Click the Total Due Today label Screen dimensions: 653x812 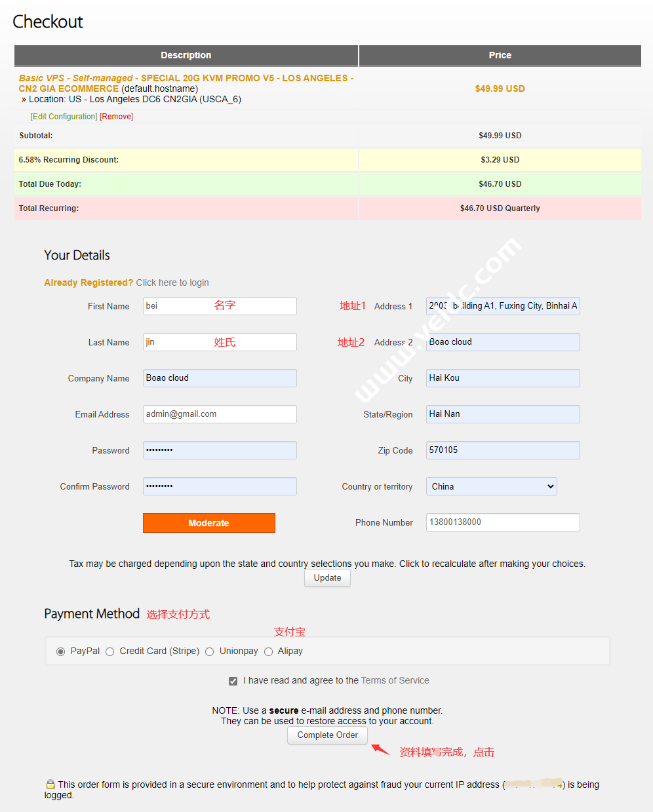(50, 184)
